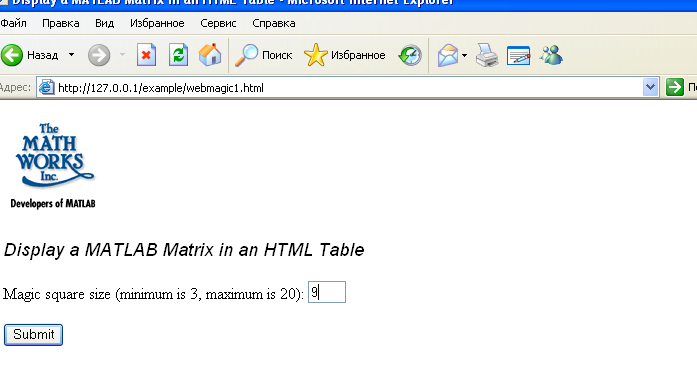Open the Правка menu
The height and width of the screenshot is (392, 697).
[x=61, y=23]
